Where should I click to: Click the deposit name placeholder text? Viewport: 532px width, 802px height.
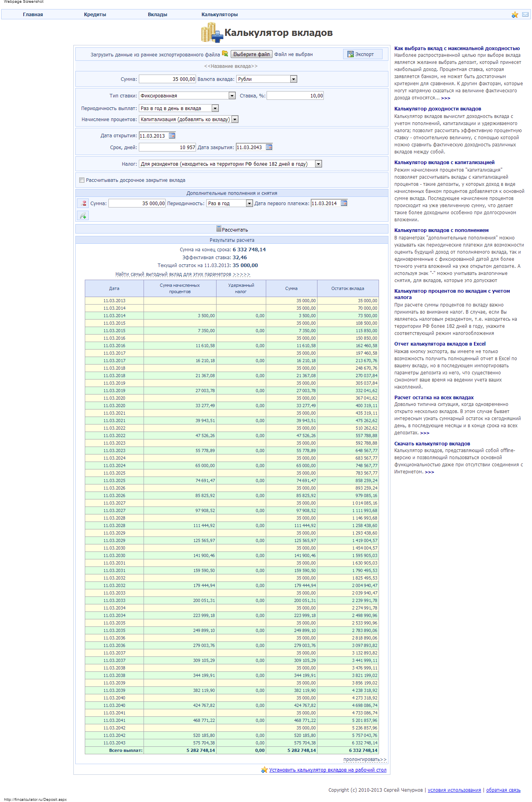tap(231, 66)
